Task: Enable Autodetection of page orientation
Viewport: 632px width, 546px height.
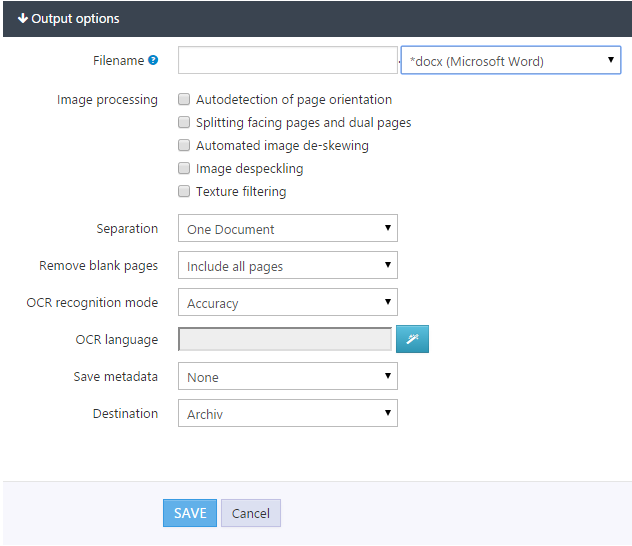Action: click(x=184, y=100)
